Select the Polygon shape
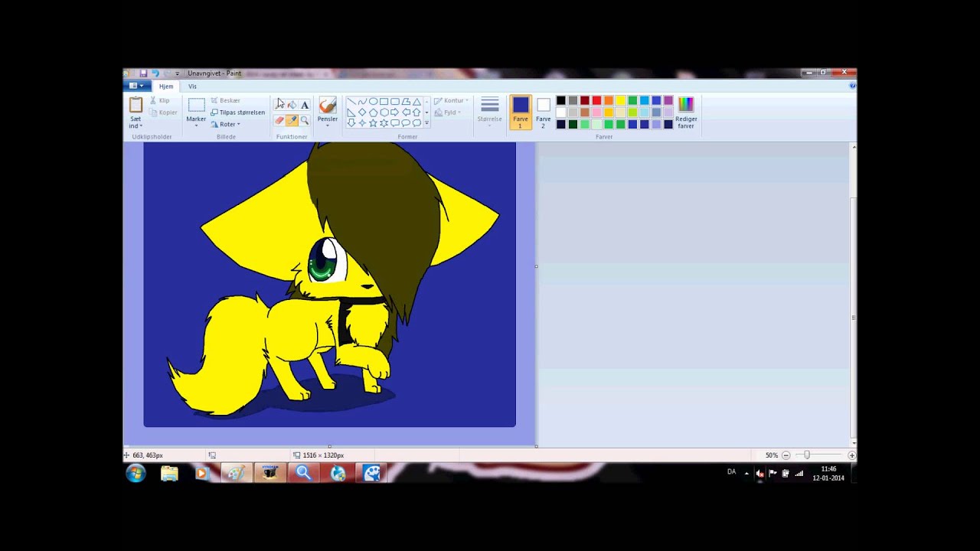The image size is (980, 551). coord(406,102)
